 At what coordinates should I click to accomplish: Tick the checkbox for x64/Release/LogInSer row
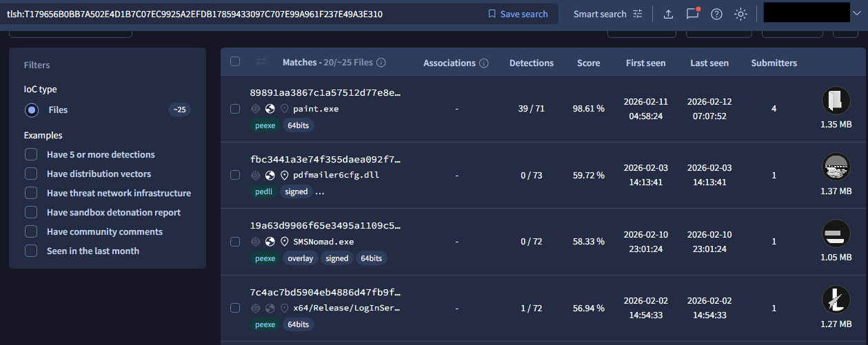235,308
